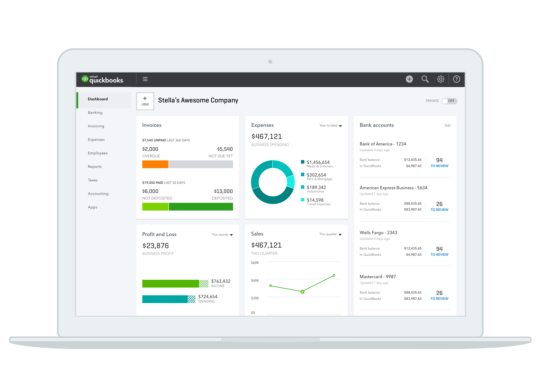Click the Invoices card title
Image resolution: width=541 pixels, height=392 pixels.
click(152, 125)
